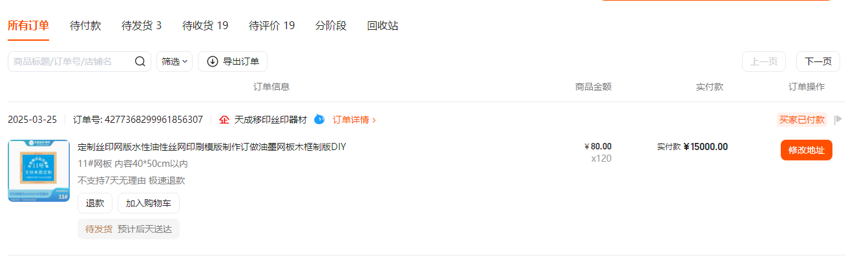The width and height of the screenshot is (868, 260).
Task: Click 加入购物车 button
Action: coord(149,203)
